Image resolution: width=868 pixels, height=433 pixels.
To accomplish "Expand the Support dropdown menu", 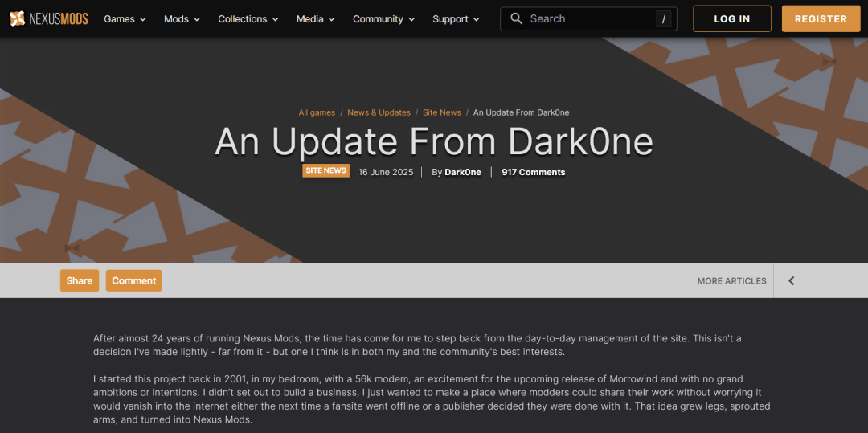I will 456,18.
